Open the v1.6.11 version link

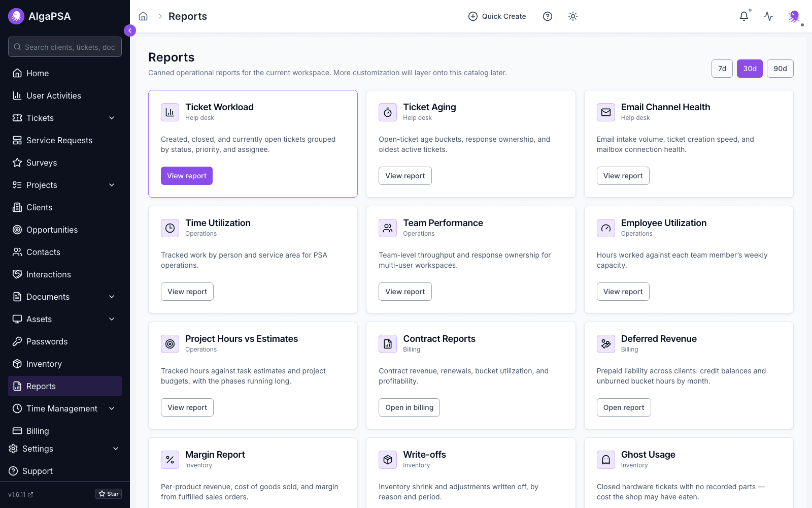(x=21, y=494)
